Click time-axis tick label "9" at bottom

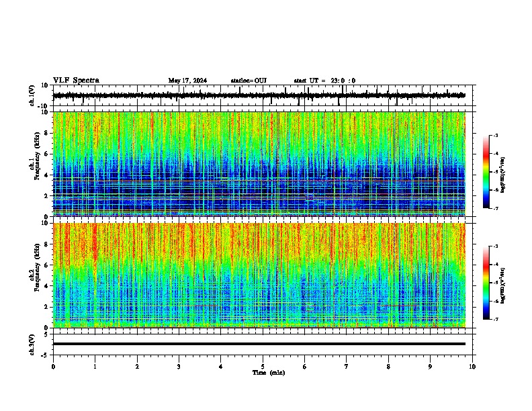(430, 367)
